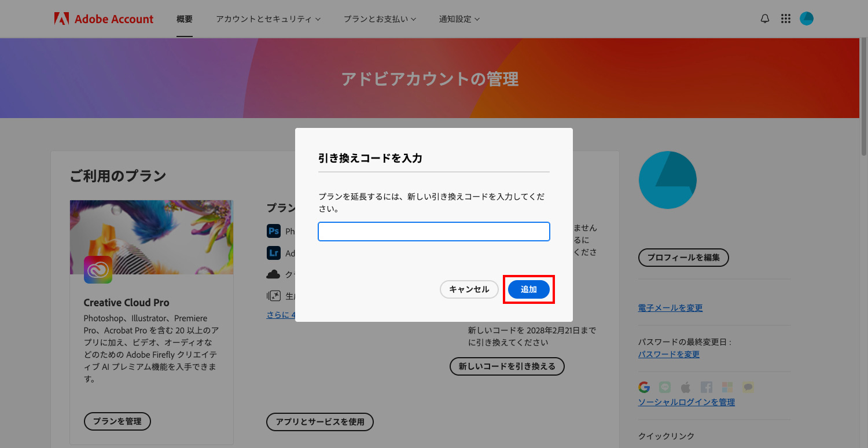Click the generative AI credits icon

[274, 295]
